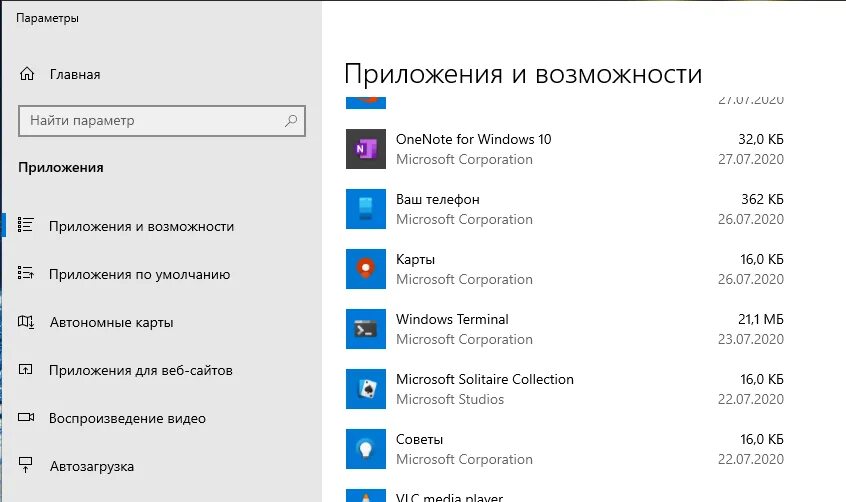The image size is (846, 502).
Task: Select OneNote for Windows 10 entry name
Action: click(473, 139)
